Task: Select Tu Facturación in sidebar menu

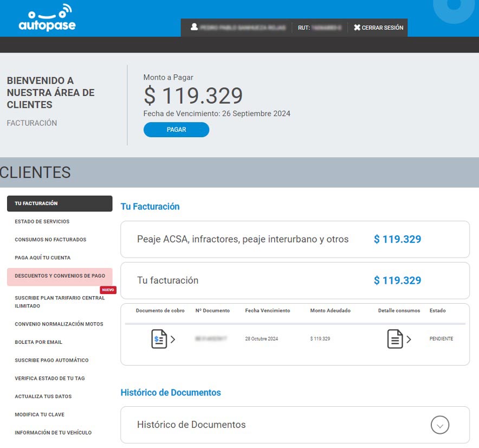Action: (60, 203)
